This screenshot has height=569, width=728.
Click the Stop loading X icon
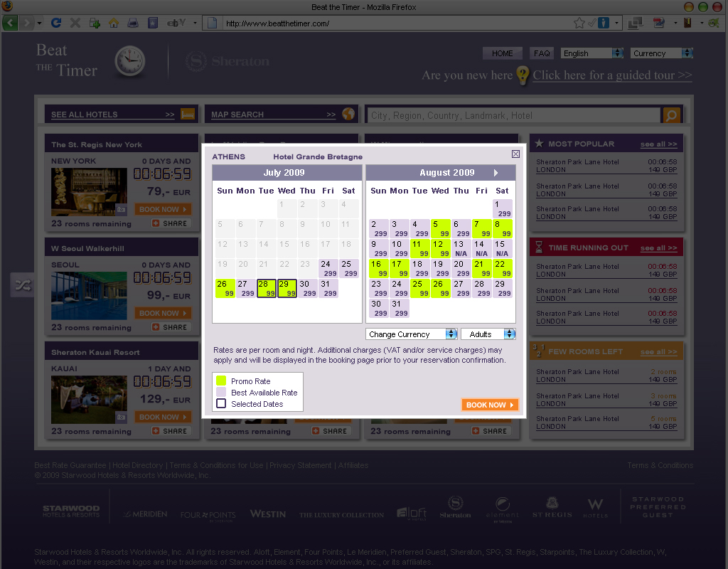tap(75, 23)
